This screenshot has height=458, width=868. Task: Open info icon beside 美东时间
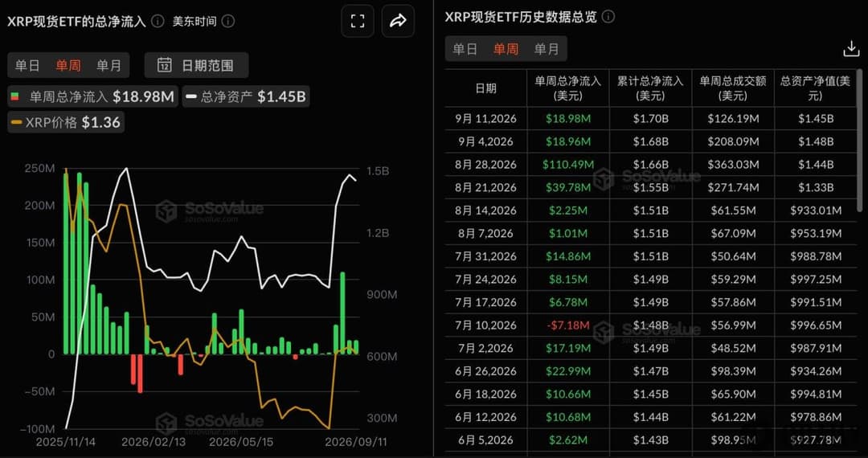point(227,22)
